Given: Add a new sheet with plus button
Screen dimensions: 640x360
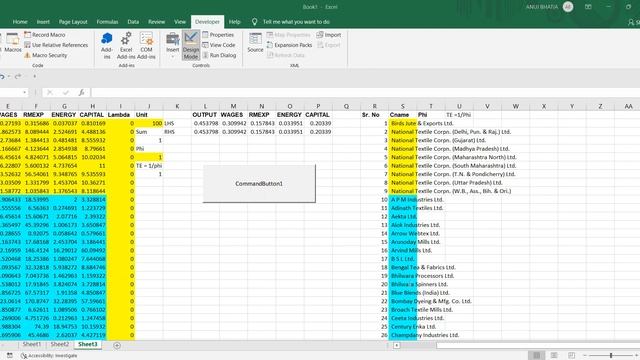Looking at the screenshot, I should click(x=117, y=345).
